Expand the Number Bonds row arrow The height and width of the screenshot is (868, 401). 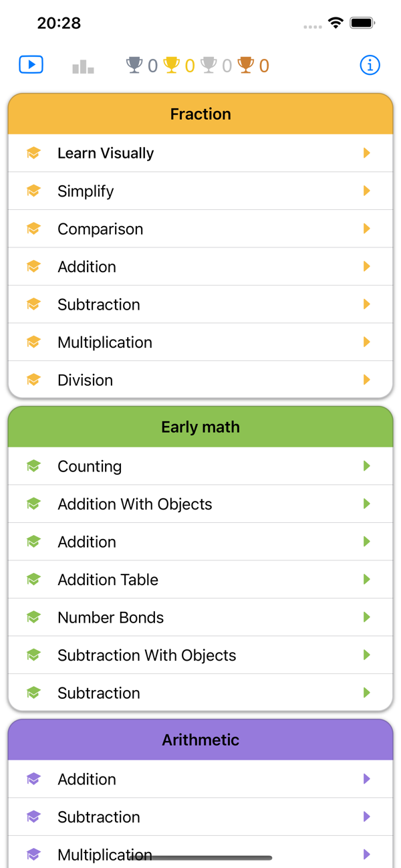(x=366, y=617)
